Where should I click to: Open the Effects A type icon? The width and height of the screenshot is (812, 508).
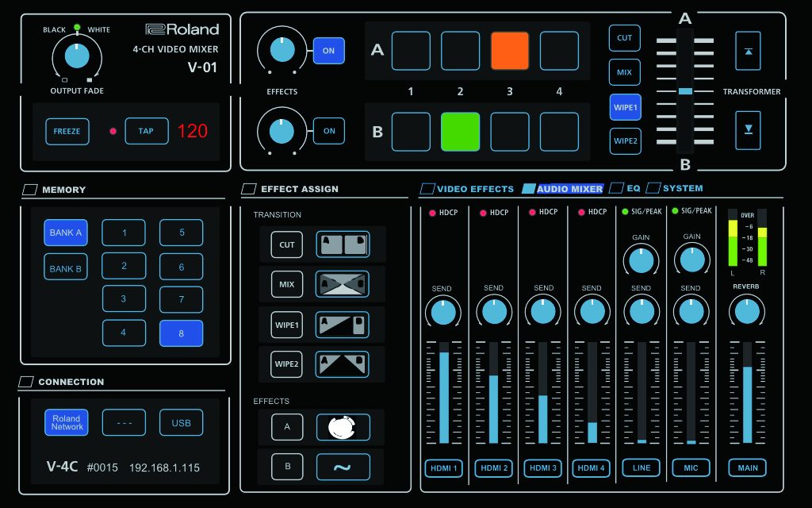point(343,427)
